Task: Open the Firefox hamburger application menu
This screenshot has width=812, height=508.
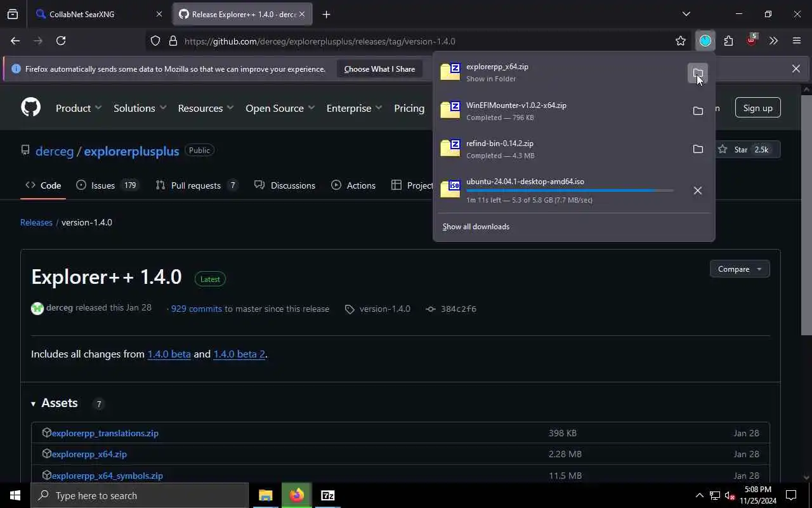Action: point(797,41)
